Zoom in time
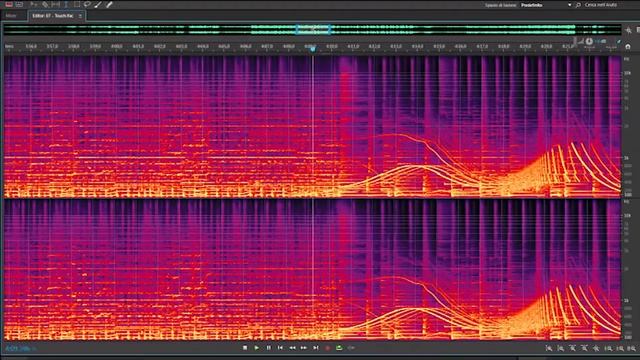The image size is (640, 360). click(573, 348)
